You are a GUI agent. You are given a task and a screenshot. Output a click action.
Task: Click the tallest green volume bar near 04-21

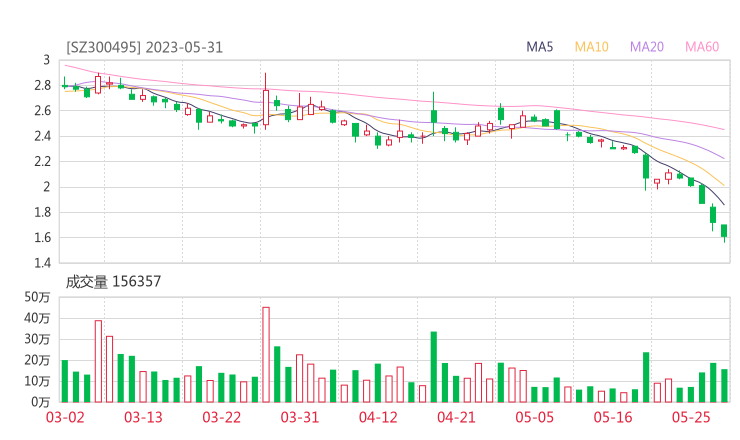click(434, 367)
